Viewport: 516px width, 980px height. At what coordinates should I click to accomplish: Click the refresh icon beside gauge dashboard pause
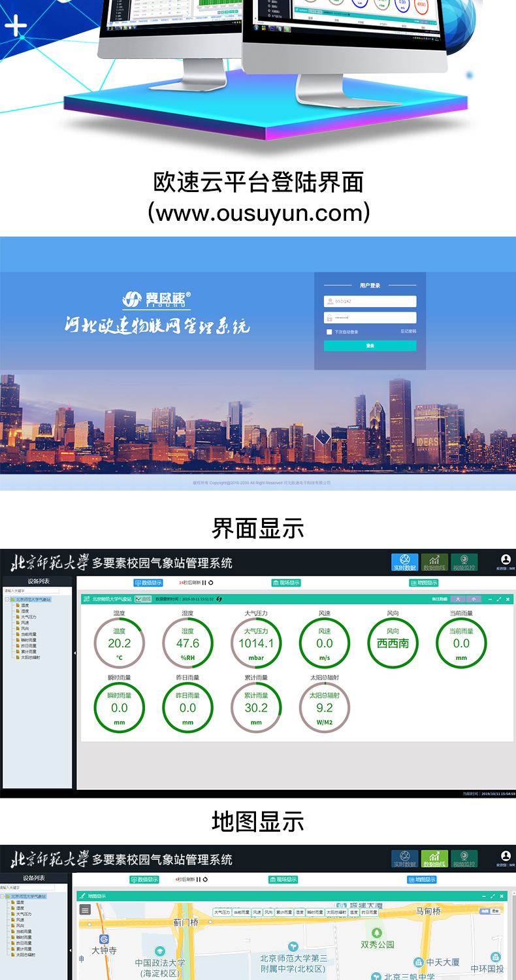[x=210, y=583]
